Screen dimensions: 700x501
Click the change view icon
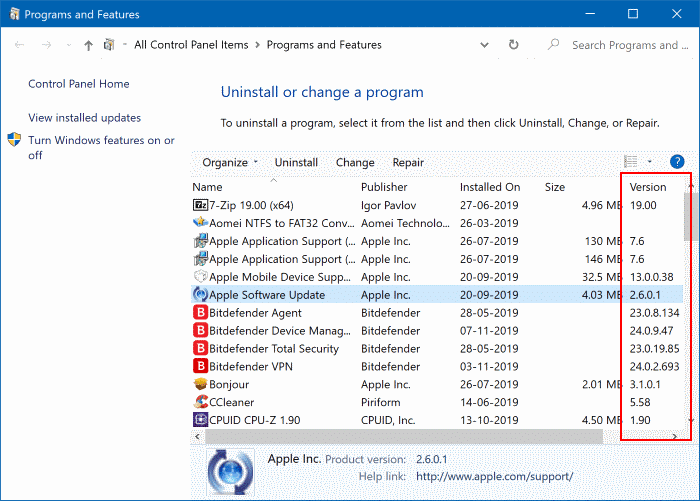(630, 162)
